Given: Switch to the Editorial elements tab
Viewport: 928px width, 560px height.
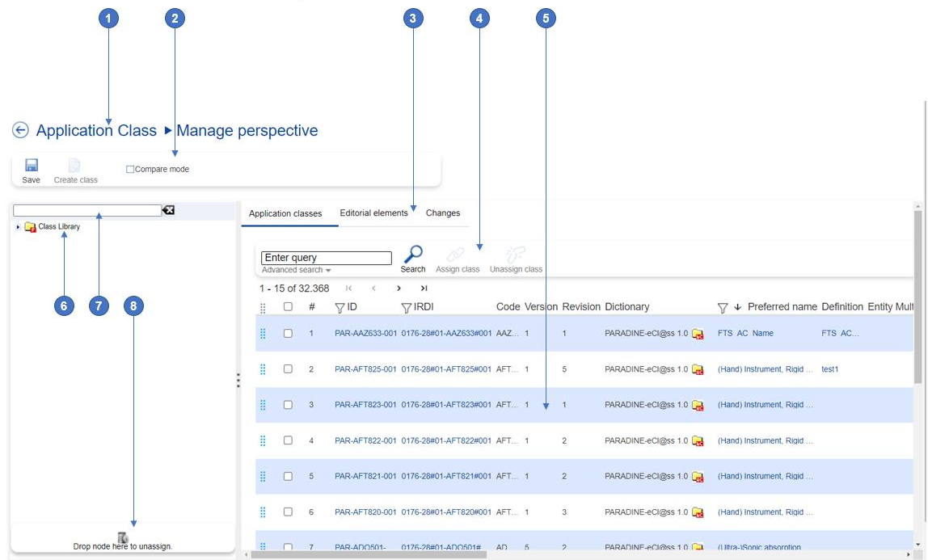Looking at the screenshot, I should tap(373, 213).
